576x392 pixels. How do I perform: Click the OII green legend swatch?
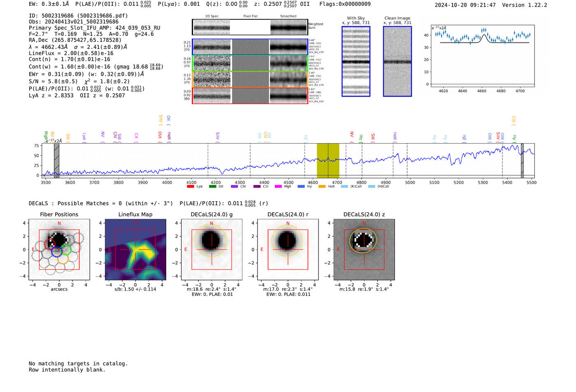[213, 186]
